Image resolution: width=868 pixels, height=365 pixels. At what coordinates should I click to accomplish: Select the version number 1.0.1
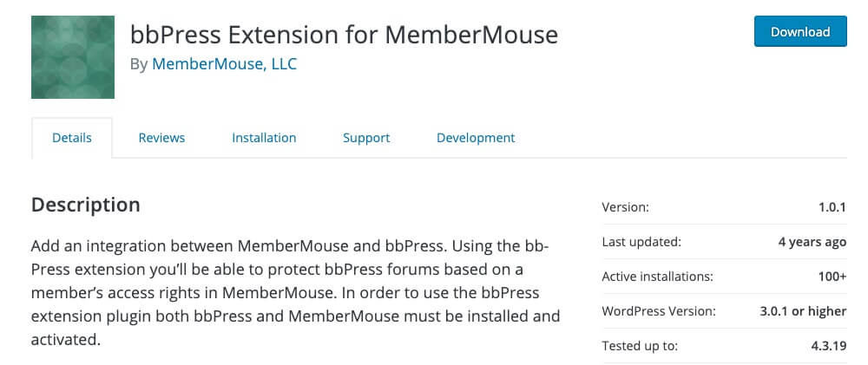pyautogui.click(x=832, y=207)
